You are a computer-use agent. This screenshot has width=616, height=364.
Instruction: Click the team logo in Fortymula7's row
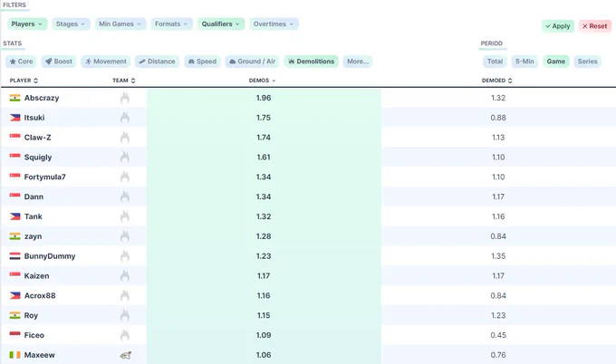[124, 177]
